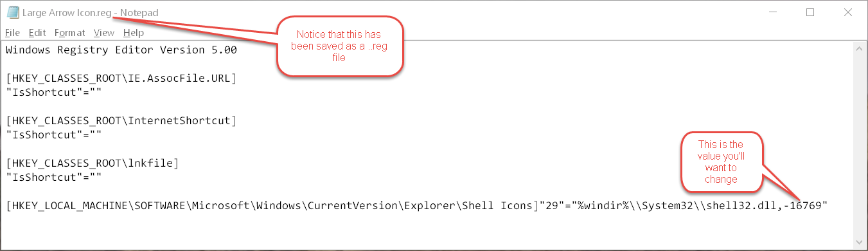This screenshot has width=868, height=251.
Task: Click the HKEY_LOCAL_MACHINE Shell Icons key text
Action: [272, 206]
